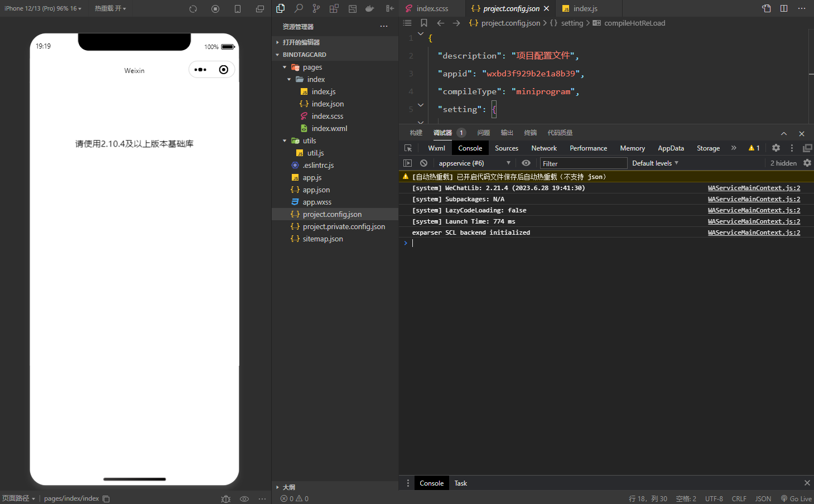Open the Docker whale icon
The image size is (814, 504).
coord(369,8)
